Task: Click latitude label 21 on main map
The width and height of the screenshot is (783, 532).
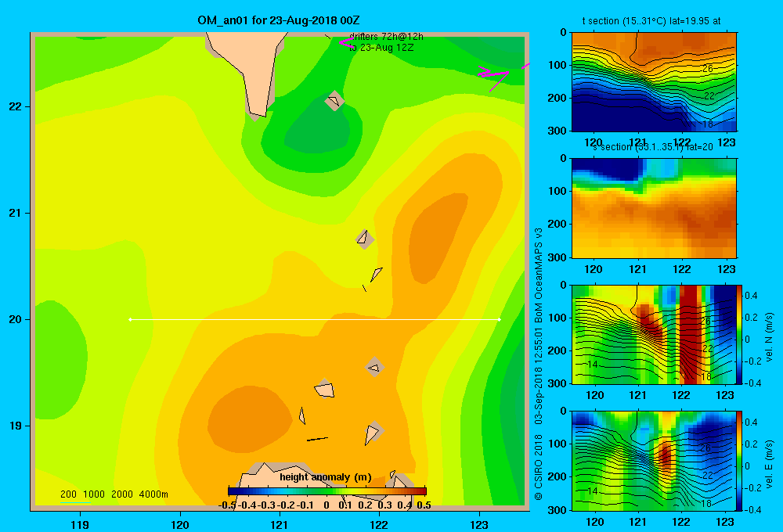Action: (x=16, y=213)
